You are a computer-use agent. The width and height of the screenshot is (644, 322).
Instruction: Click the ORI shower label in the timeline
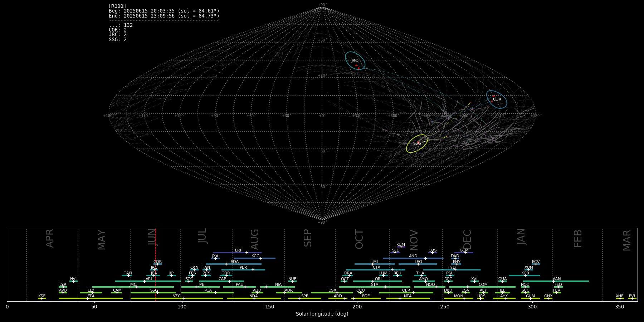click(378, 279)
